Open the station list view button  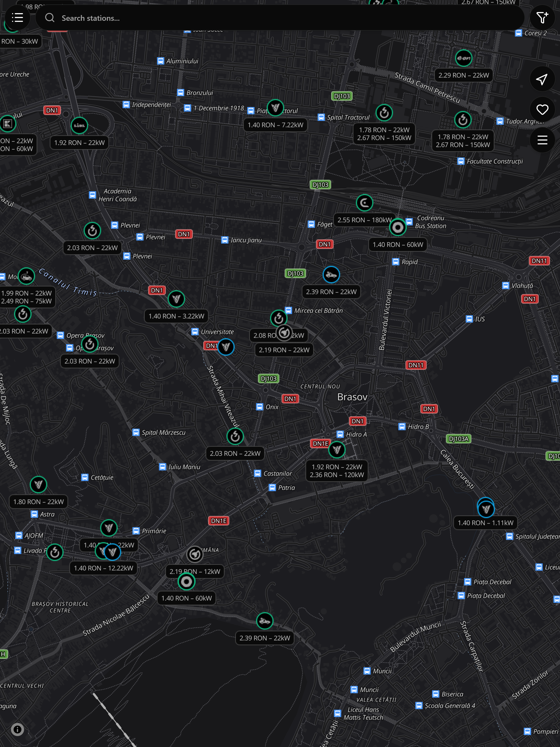click(17, 17)
